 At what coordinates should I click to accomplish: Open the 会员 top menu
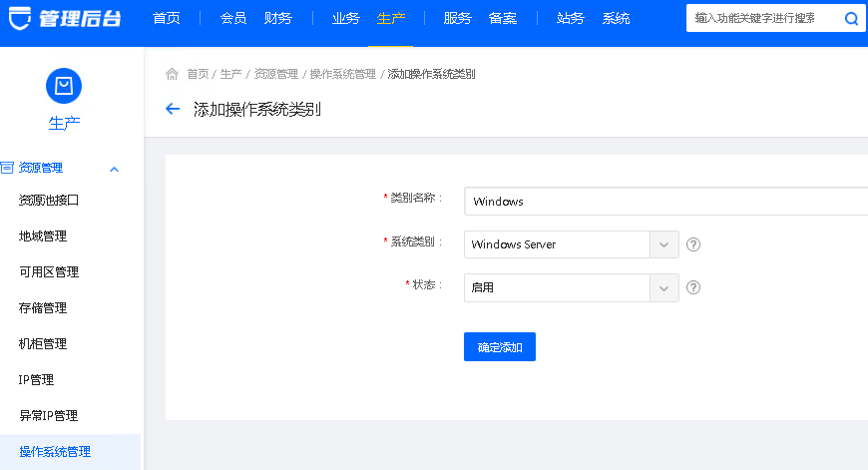coord(232,18)
